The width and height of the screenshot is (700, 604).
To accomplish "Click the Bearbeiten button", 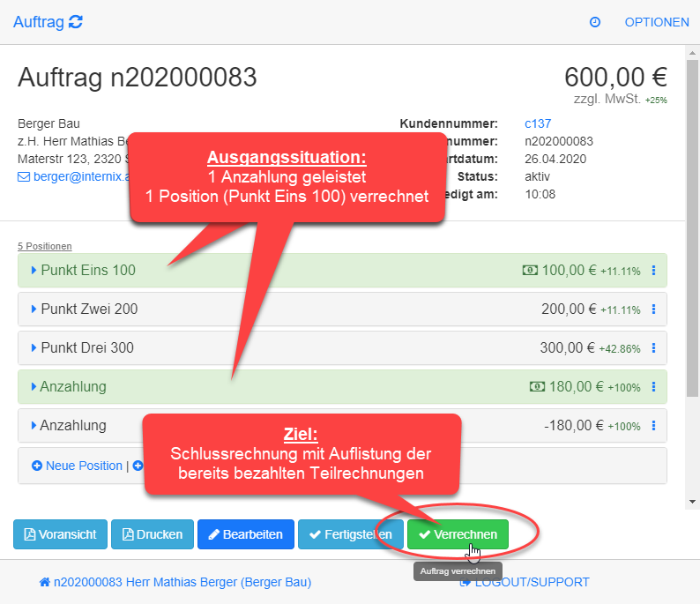I will (246, 534).
